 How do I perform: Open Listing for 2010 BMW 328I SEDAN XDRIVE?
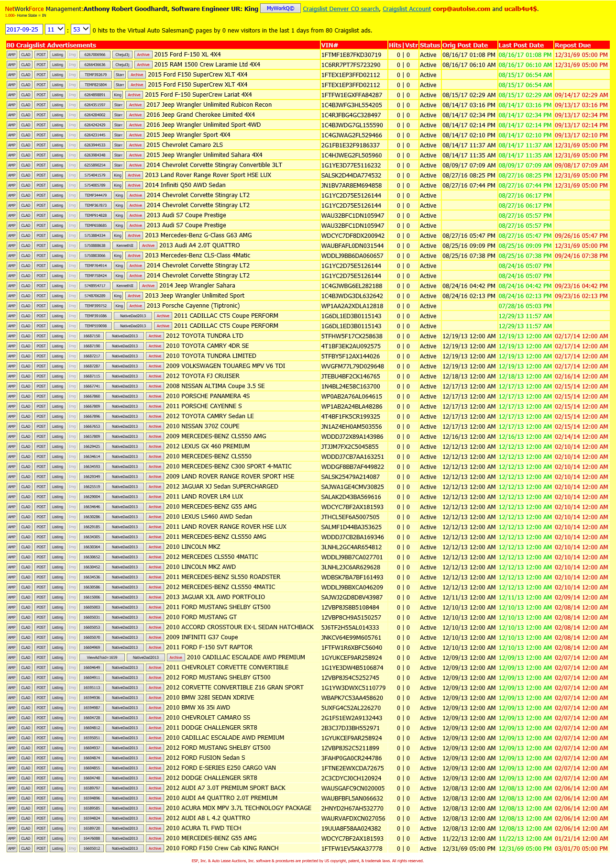tap(57, 698)
